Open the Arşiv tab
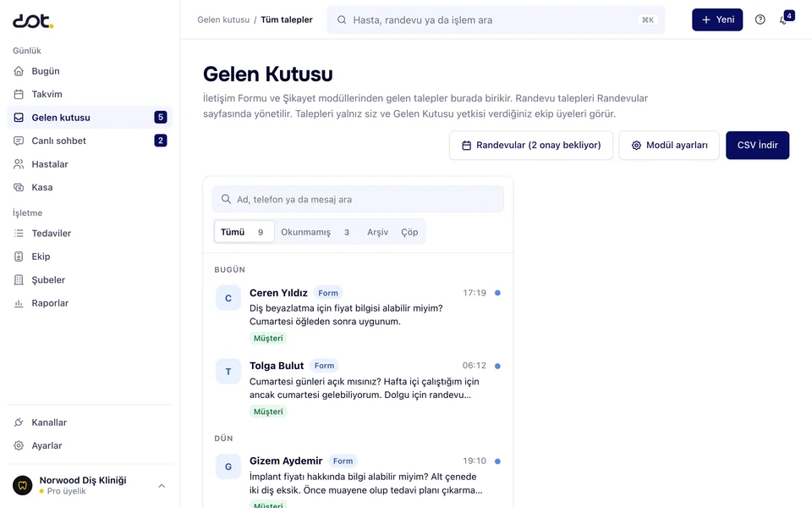 tap(377, 232)
